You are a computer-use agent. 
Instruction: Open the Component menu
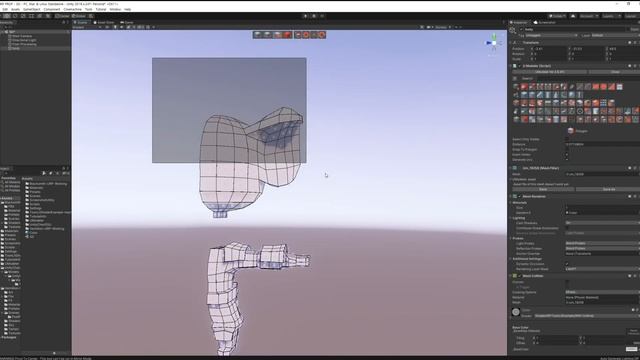(x=52, y=9)
